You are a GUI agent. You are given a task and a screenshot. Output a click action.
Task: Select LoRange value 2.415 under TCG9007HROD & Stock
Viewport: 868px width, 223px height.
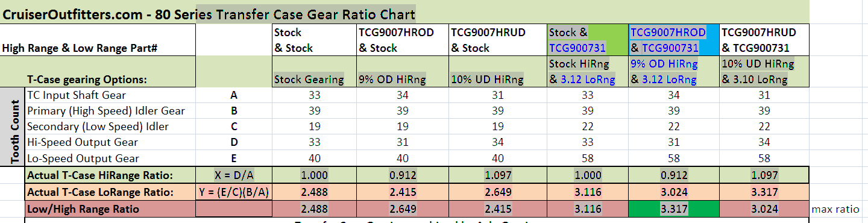pos(403,192)
